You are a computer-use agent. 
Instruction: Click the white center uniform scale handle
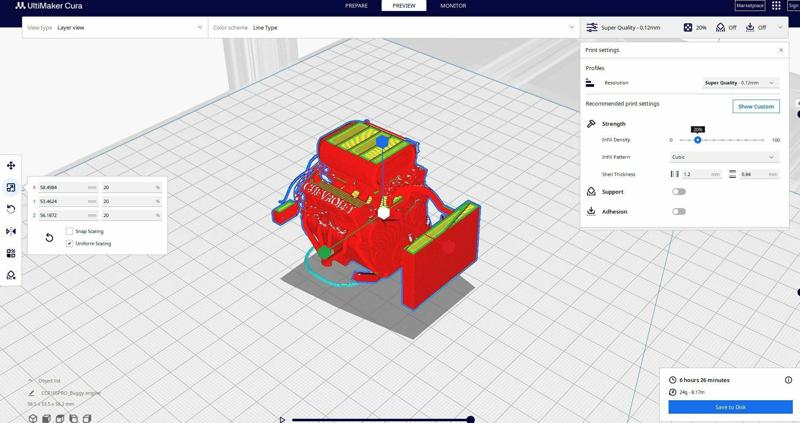pos(384,213)
